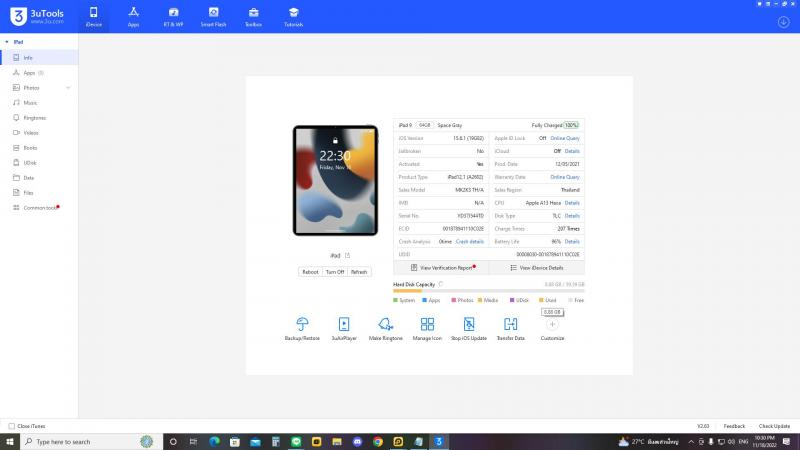Tick the Close iTunes checkbox
Screen dimensions: 800x450
point(11,426)
